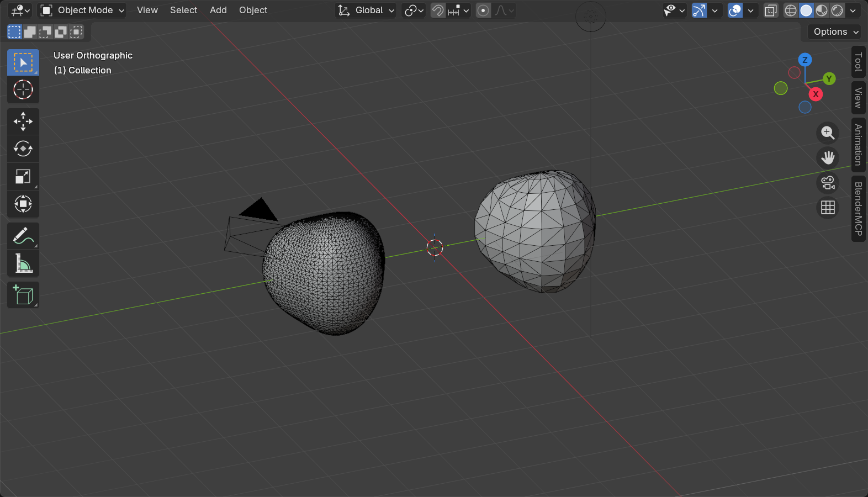This screenshot has width=868, height=497.
Task: Open shading options dropdown arrow
Action: point(853,10)
